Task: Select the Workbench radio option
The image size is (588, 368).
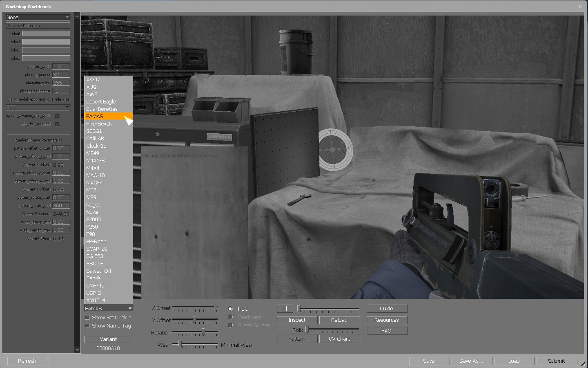Action: (x=230, y=317)
